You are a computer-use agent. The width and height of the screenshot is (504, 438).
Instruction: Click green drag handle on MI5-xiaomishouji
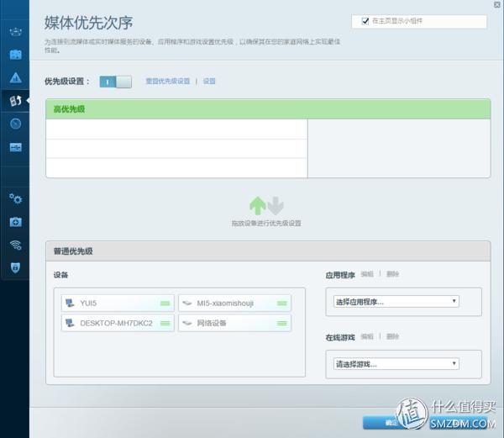coord(282,303)
